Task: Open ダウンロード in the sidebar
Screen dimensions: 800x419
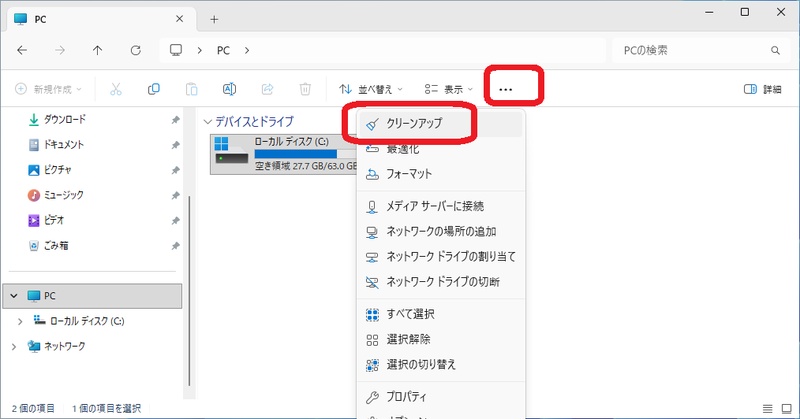Action: pos(63,120)
